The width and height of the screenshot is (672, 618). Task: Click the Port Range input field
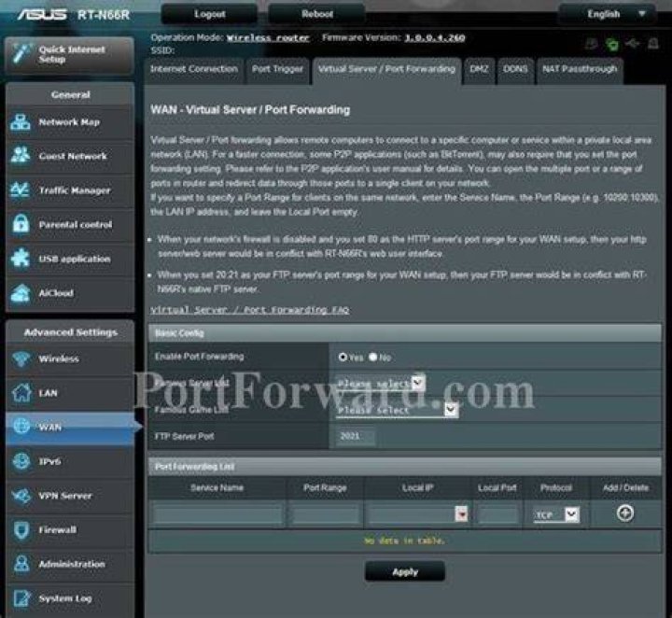pyautogui.click(x=326, y=513)
